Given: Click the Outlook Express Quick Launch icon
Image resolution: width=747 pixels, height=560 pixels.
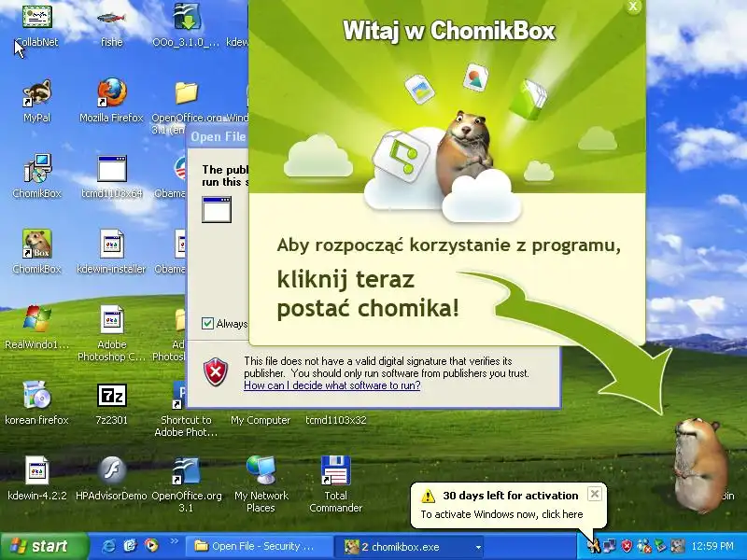Looking at the screenshot, I should [x=130, y=546].
